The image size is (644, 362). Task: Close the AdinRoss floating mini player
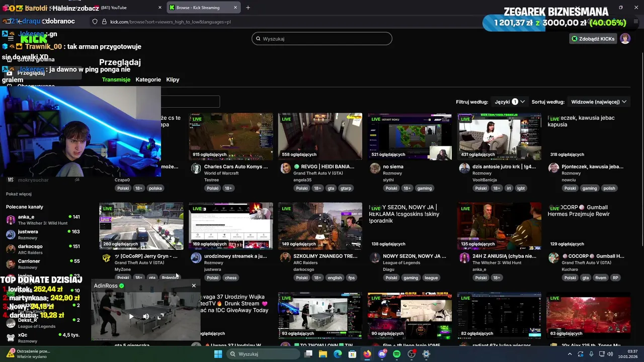click(194, 286)
